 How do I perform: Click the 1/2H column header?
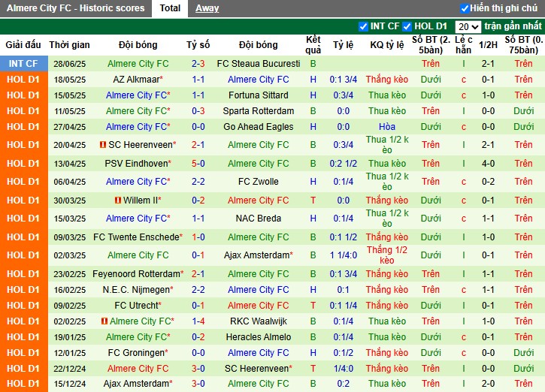point(488,45)
